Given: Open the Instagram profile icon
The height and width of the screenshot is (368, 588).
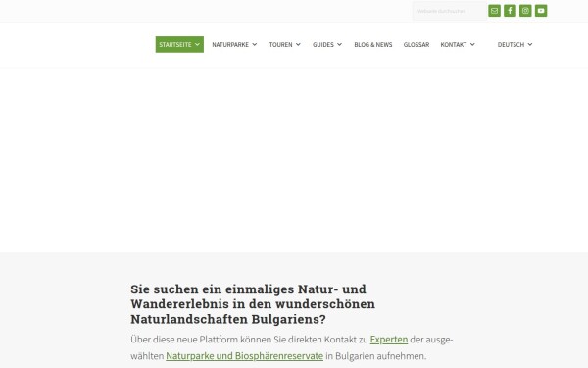Looking at the screenshot, I should coord(525,11).
